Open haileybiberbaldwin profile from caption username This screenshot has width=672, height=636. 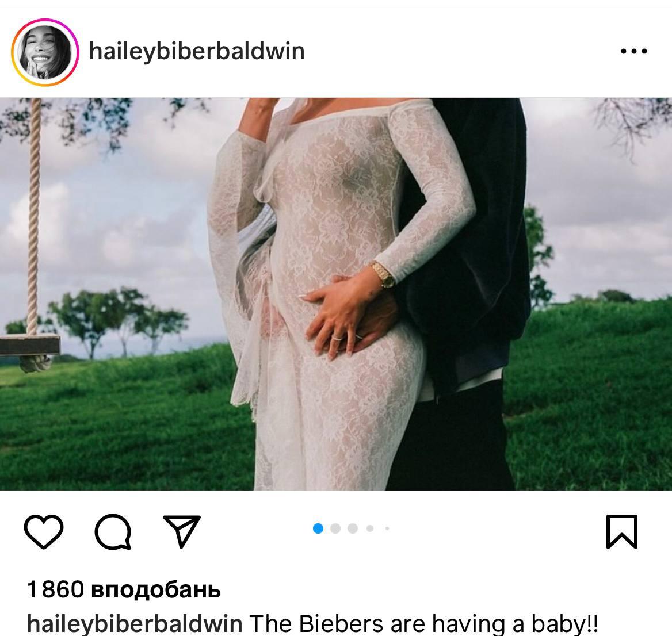tap(135, 624)
